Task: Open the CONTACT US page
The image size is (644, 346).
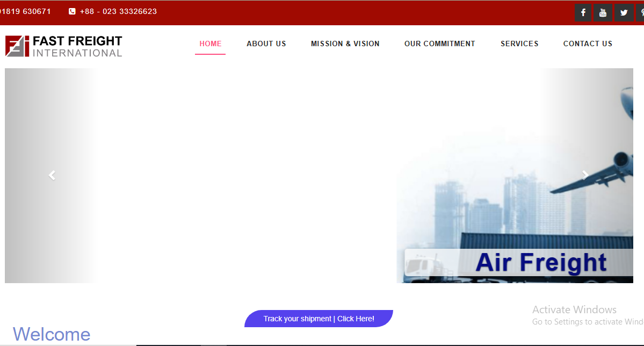Action: coord(588,44)
